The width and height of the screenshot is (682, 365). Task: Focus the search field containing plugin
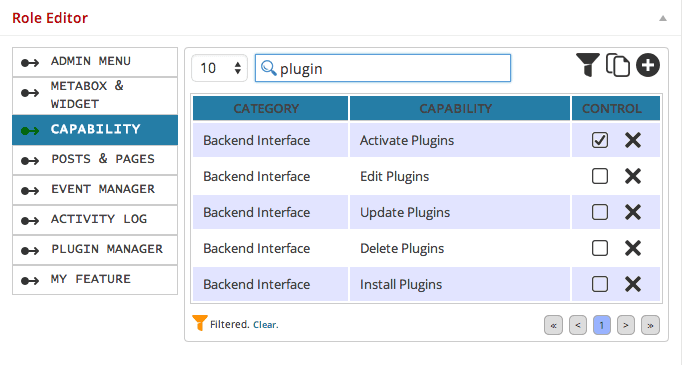click(383, 68)
